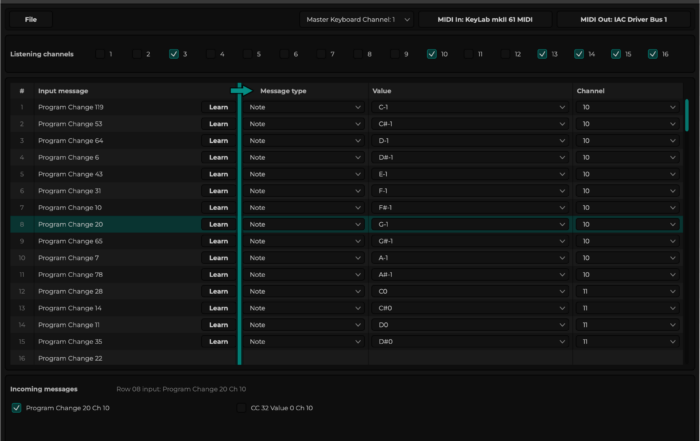This screenshot has width=700, height=441.
Task: Open channel dropdown for Program Change 119
Action: click(628, 107)
